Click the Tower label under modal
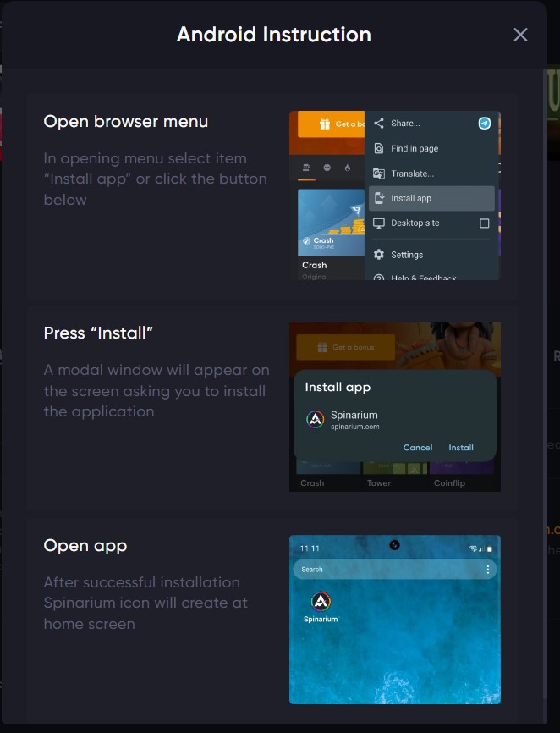Image resolution: width=560 pixels, height=733 pixels. 379,483
